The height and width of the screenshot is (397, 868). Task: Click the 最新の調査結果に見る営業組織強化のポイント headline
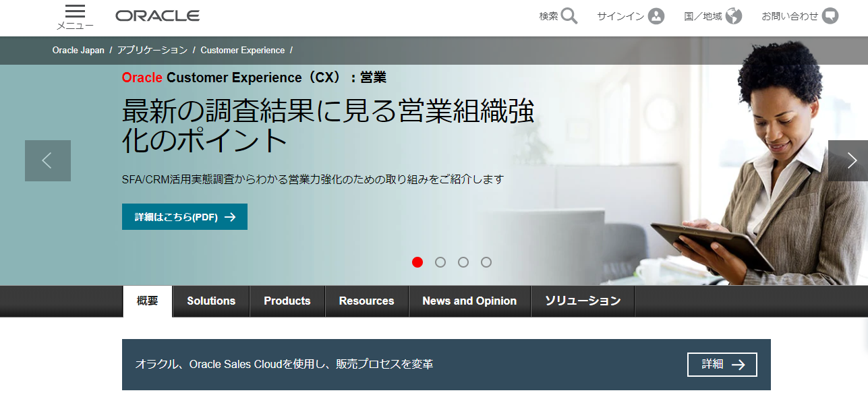tap(328, 125)
